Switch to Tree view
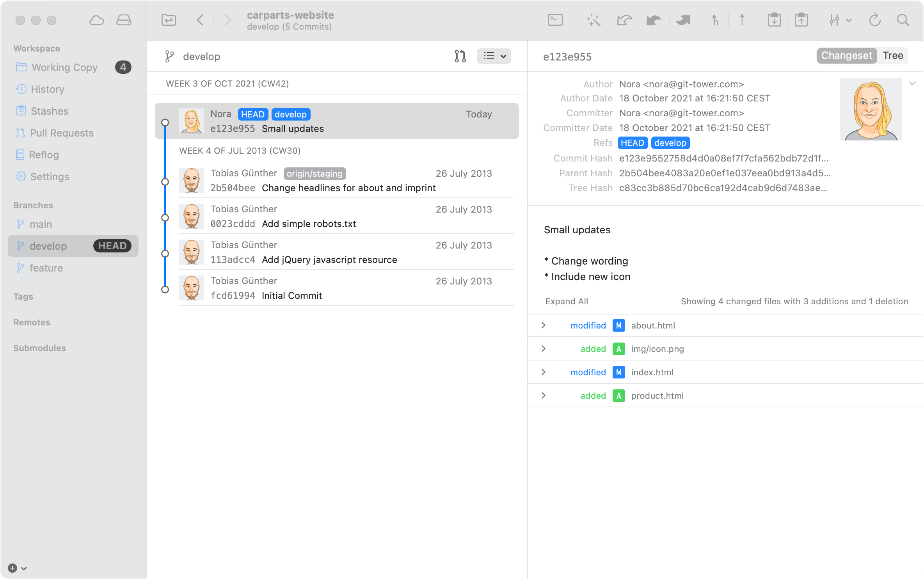This screenshot has height=579, width=924. pyautogui.click(x=893, y=56)
